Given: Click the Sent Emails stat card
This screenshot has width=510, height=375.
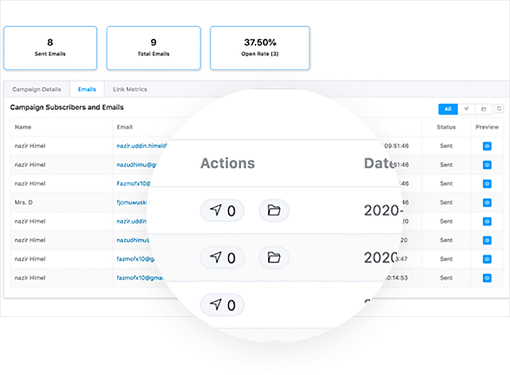Looking at the screenshot, I should pyautogui.click(x=50, y=48).
